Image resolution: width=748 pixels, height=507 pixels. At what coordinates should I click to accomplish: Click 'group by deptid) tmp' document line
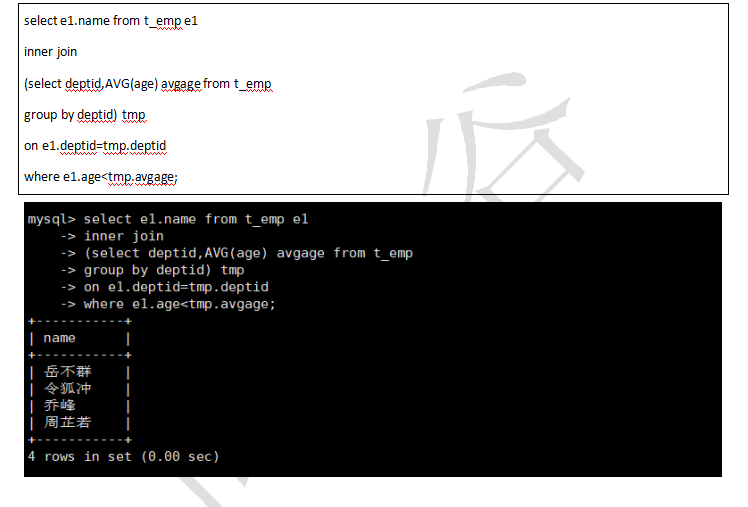click(x=85, y=115)
